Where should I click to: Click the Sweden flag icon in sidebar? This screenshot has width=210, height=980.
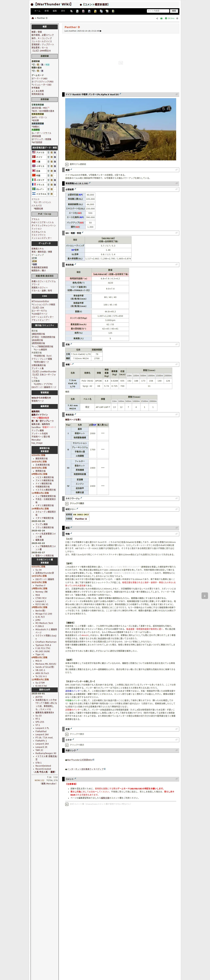34,189
